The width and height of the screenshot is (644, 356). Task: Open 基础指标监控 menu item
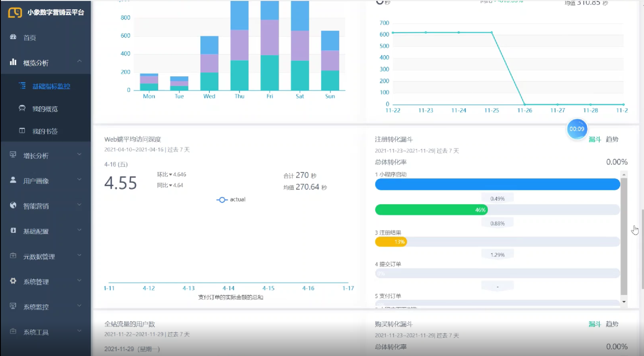click(x=51, y=86)
